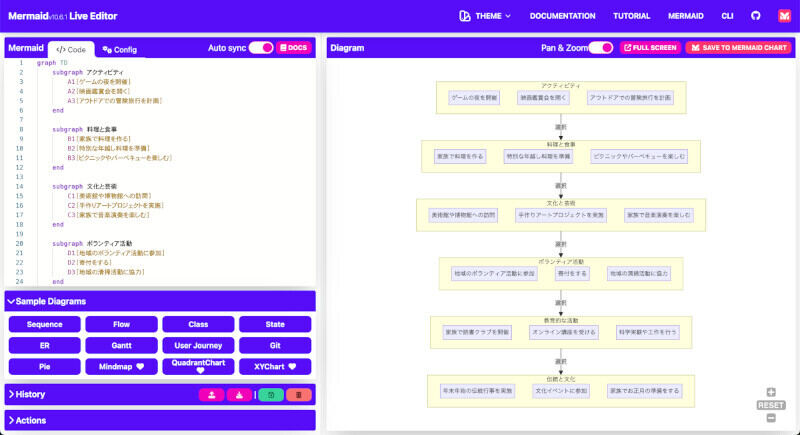The height and width of the screenshot is (435, 800).
Task: Reset the diagram zoom level
Action: pyautogui.click(x=770, y=405)
